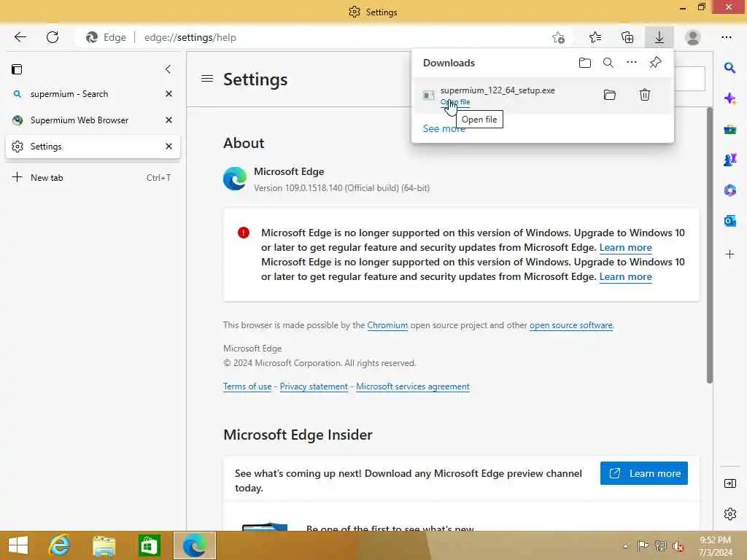
Task: Delete supermium setup download with trash icon
Action: pos(645,95)
